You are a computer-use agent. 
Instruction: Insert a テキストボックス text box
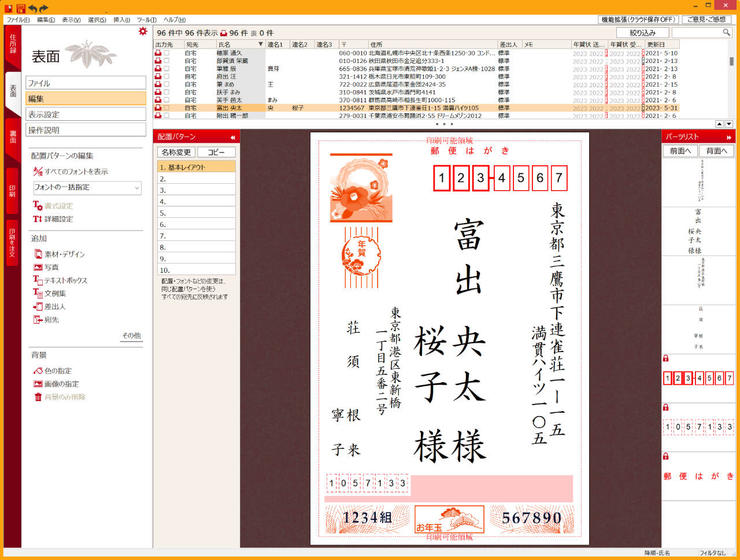tap(65, 280)
